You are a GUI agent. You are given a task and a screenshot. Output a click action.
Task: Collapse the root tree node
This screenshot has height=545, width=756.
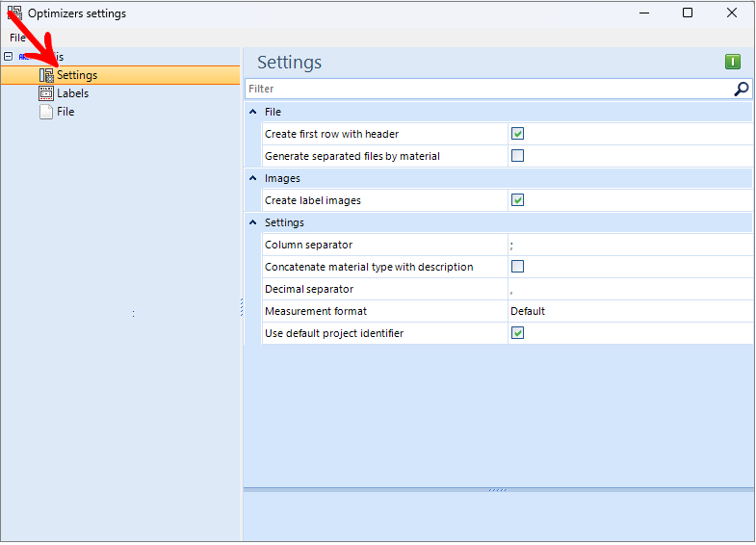[x=8, y=57]
